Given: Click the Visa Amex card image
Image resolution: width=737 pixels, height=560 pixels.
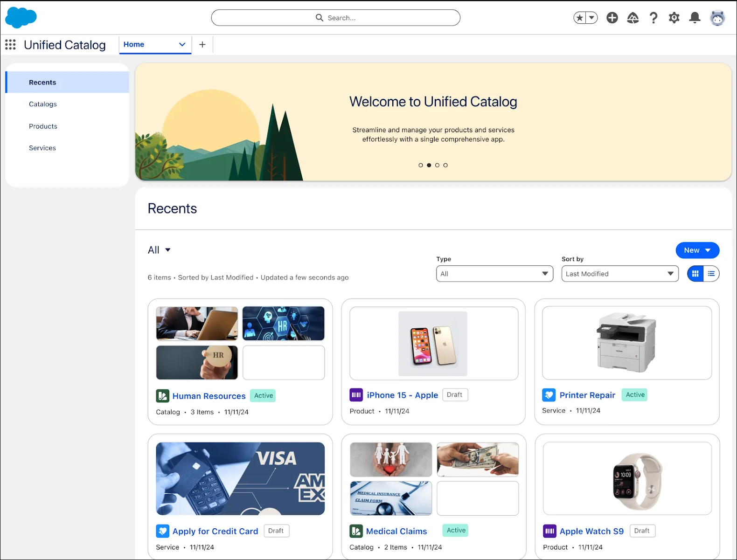Looking at the screenshot, I should point(240,479).
